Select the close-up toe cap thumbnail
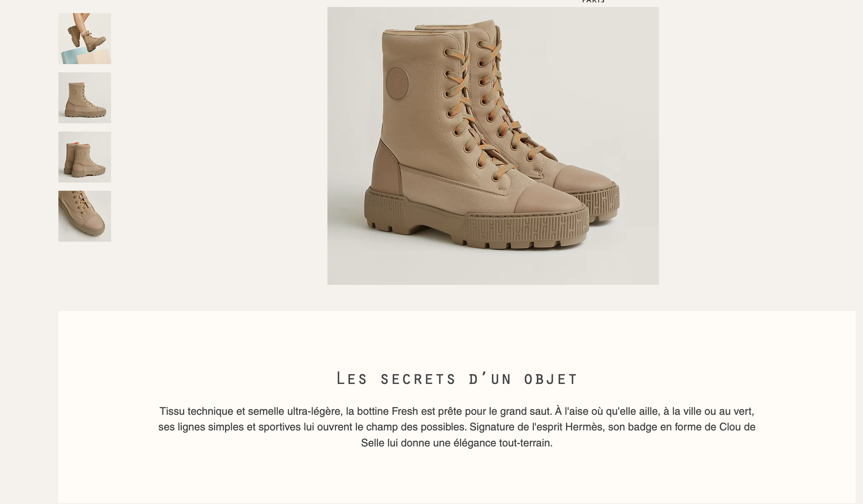Image resolution: width=863 pixels, height=504 pixels. coord(85,216)
